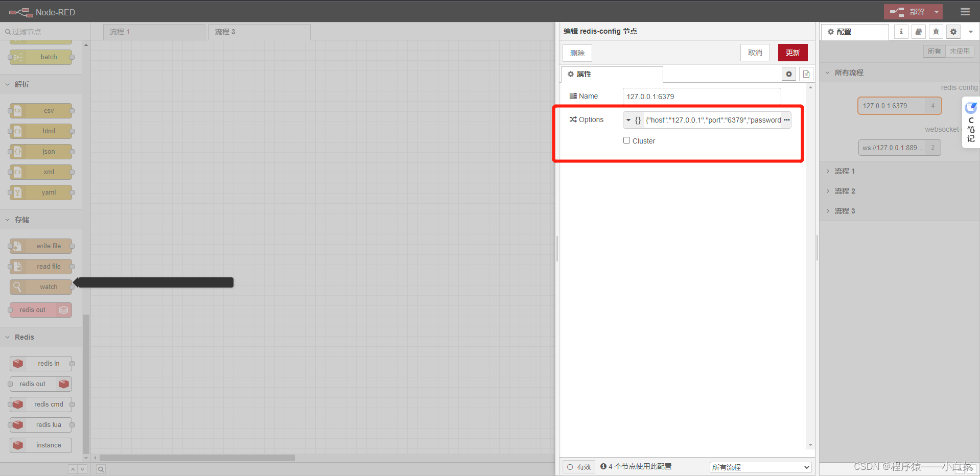980x476 pixels.
Task: Switch configuration filter to 未使用
Action: pyautogui.click(x=960, y=51)
